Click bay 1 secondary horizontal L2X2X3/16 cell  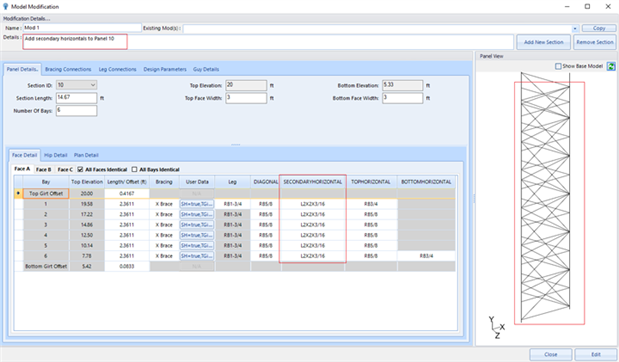click(313, 204)
